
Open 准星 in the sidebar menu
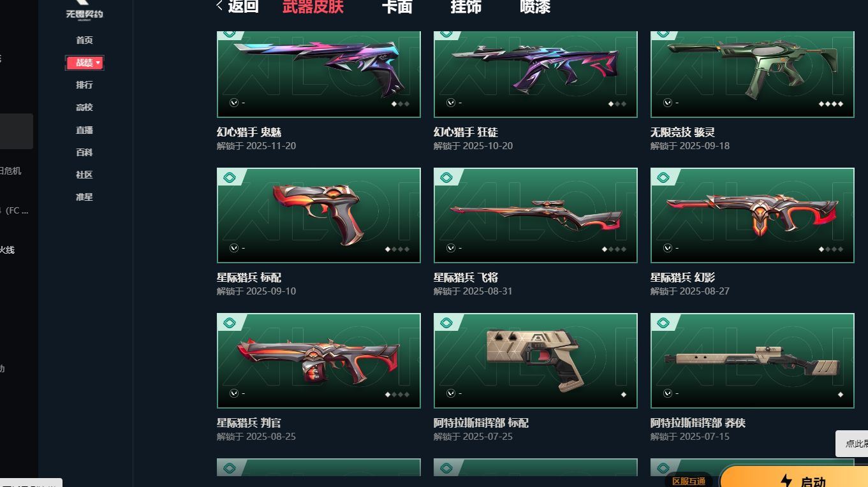[84, 197]
